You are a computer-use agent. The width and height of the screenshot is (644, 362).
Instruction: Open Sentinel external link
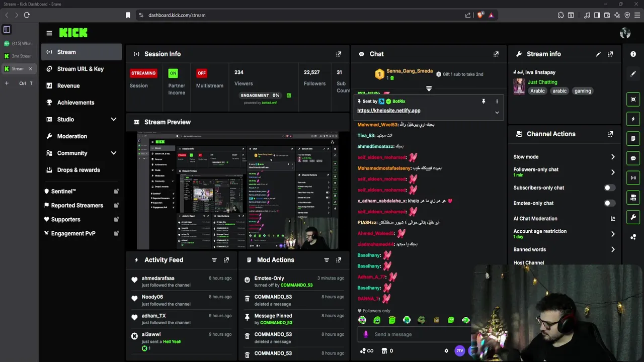[80, 192]
